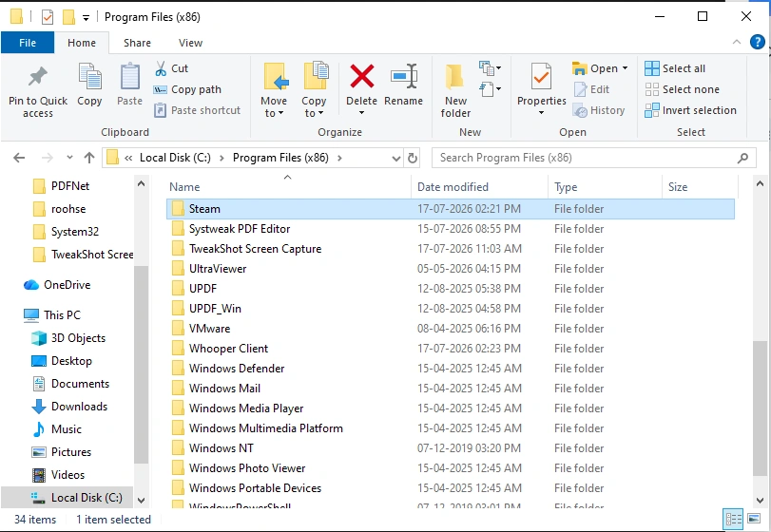Click the red Delete icon
The width and height of the screenshot is (771, 532).
point(362,76)
